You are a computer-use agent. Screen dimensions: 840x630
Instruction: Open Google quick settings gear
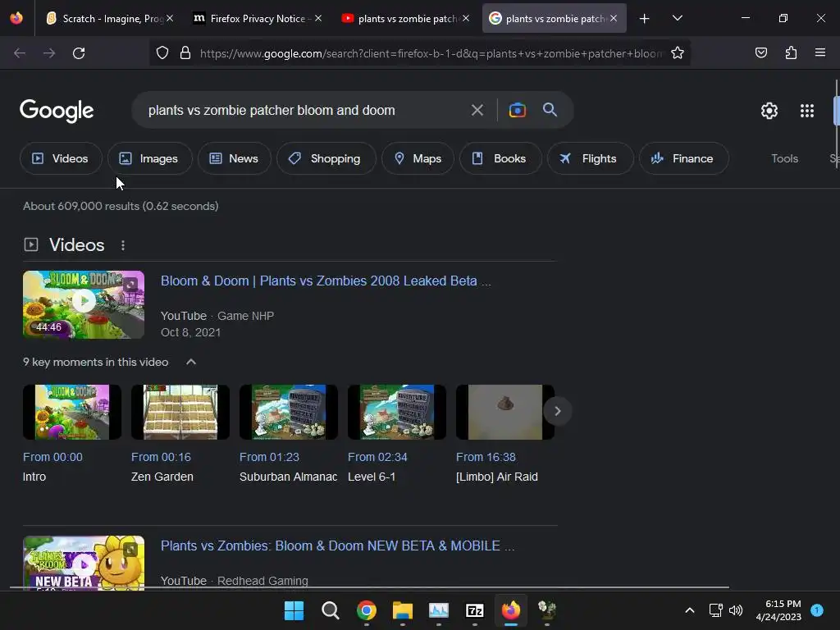[769, 111]
